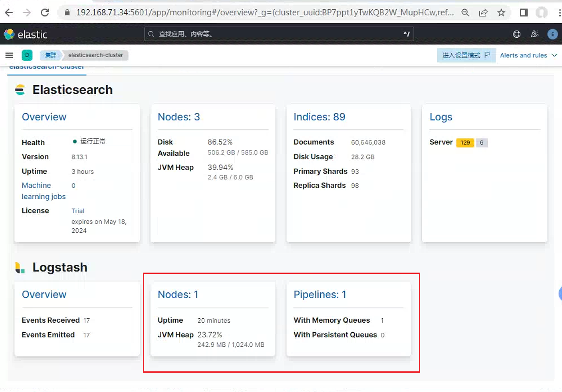Screen dimensions: 562x392
Task: Click the 集群 breadcrumb
Action: tap(51, 55)
